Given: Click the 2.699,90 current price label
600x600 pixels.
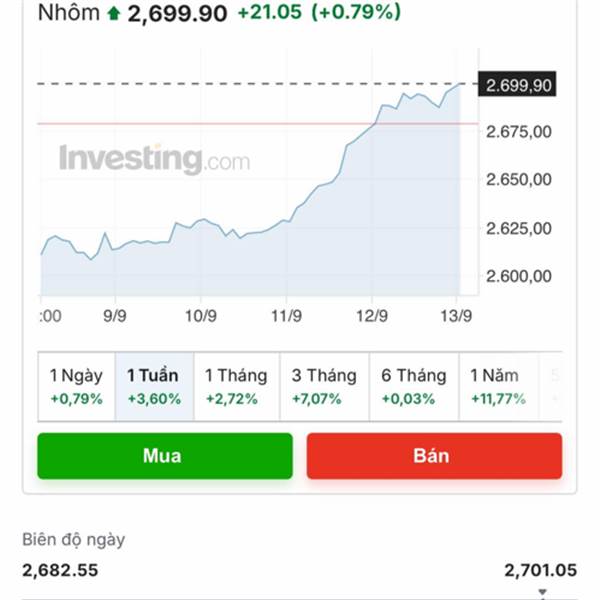Looking at the screenshot, I should point(517,85).
